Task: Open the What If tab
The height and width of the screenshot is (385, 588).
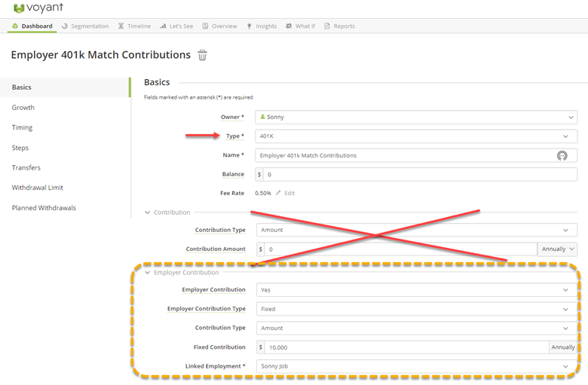Action: 300,26
